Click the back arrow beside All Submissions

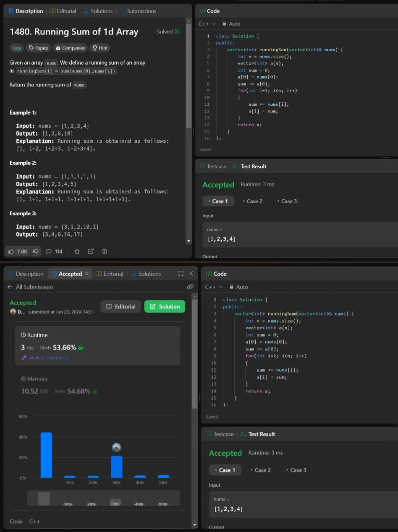point(10,287)
